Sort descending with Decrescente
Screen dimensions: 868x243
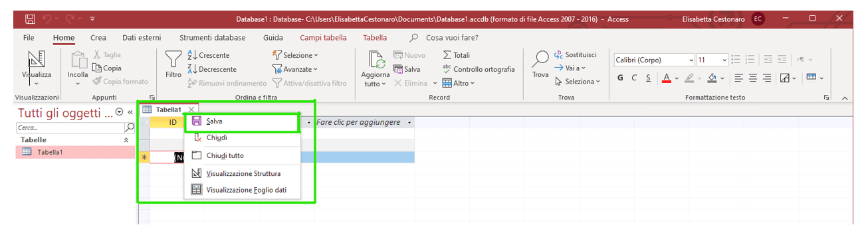pos(212,68)
